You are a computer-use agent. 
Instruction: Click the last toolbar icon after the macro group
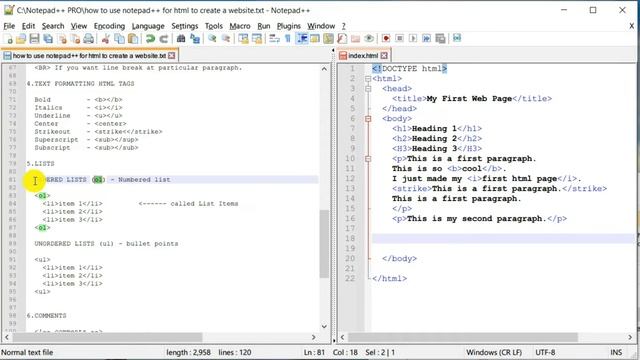[457, 38]
